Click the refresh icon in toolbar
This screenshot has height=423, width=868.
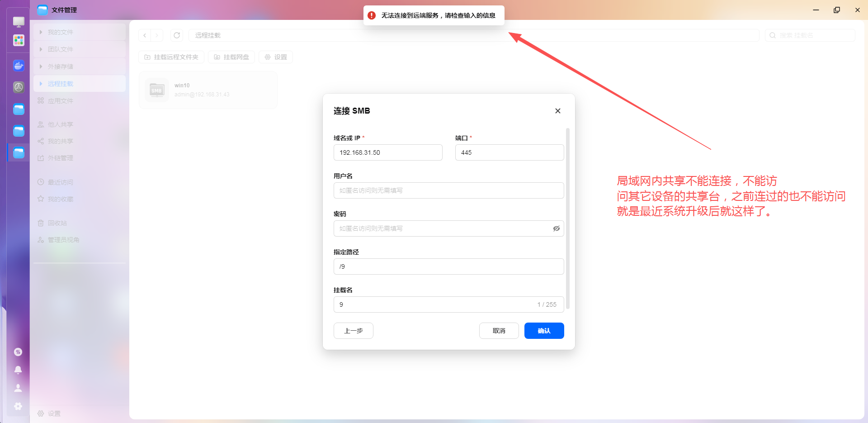pos(177,35)
